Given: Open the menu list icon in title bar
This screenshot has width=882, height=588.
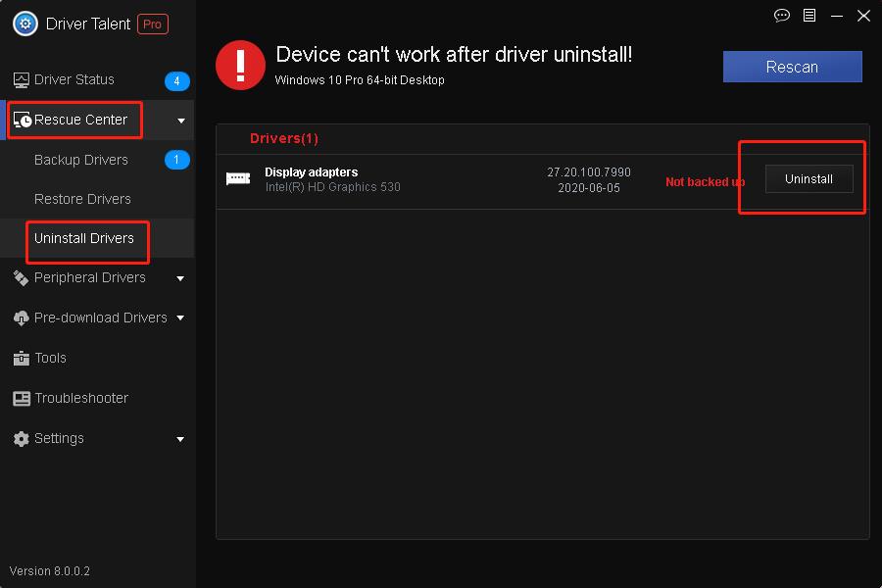Looking at the screenshot, I should point(808,16).
